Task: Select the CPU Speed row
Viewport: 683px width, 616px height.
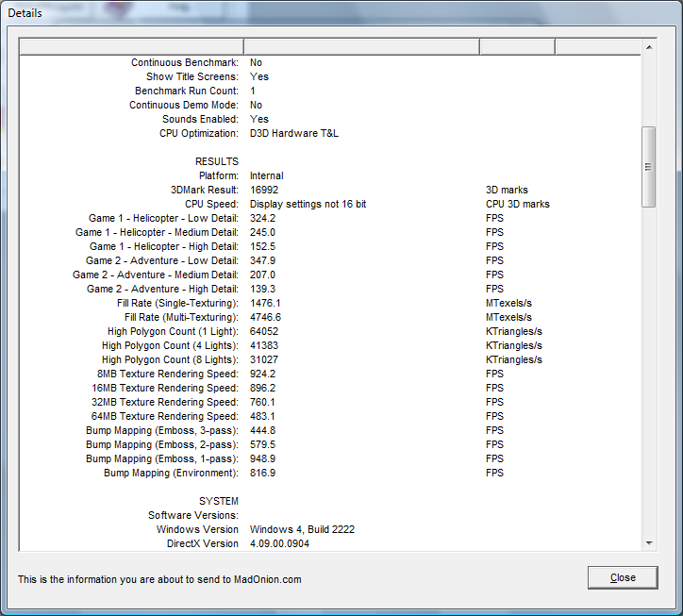Action: (211, 204)
